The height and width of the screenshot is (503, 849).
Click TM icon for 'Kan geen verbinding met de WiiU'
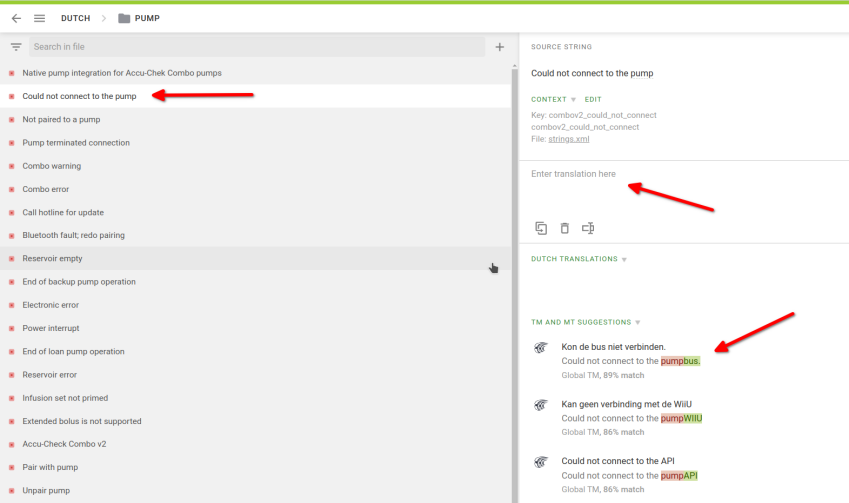(541, 405)
